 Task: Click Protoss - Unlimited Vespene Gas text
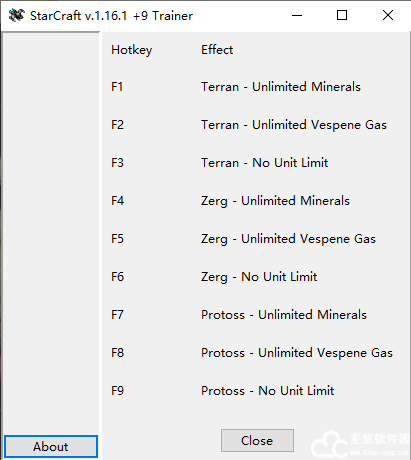pos(297,353)
